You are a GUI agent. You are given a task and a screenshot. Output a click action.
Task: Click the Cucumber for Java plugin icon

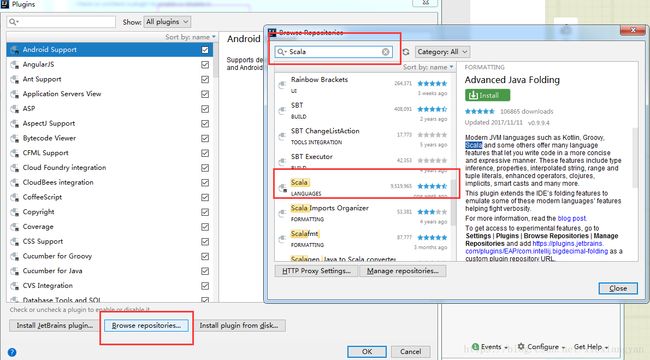click(15, 271)
